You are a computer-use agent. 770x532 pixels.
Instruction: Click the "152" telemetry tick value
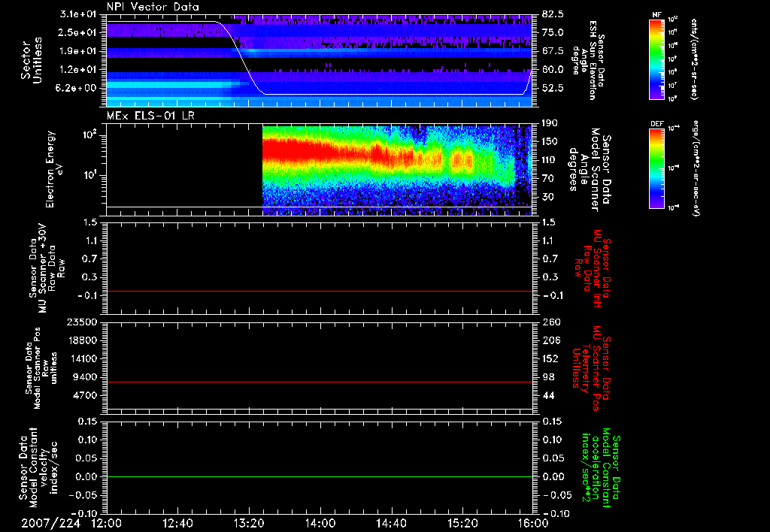click(550, 358)
